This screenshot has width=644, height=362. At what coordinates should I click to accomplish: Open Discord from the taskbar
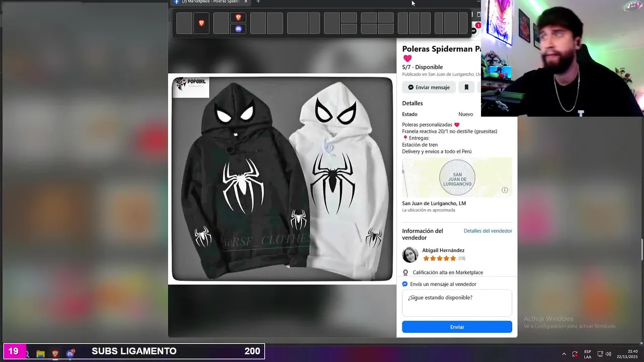[70, 354]
